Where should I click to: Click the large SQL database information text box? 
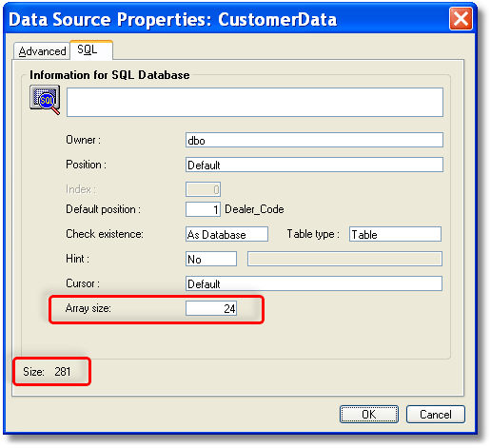coord(255,102)
